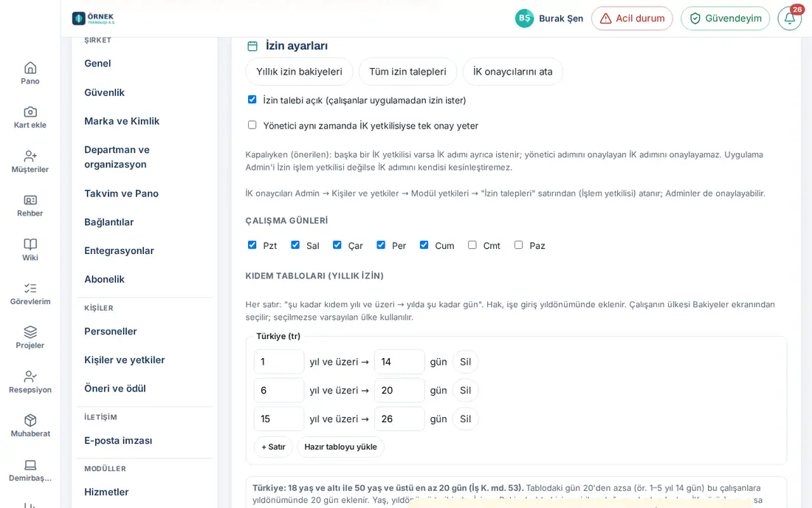Click İK onaycılarını ata button
Screen dimensions: 812x508
(x=513, y=72)
